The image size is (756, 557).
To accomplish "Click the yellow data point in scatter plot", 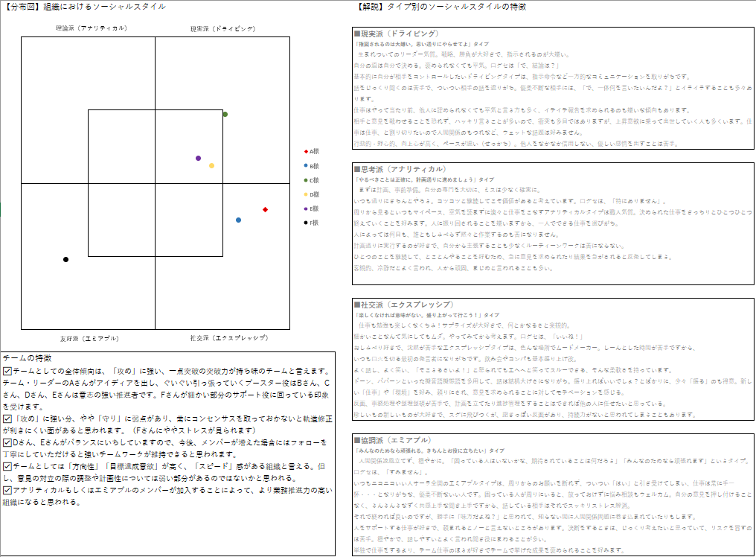I will tap(211, 165).
